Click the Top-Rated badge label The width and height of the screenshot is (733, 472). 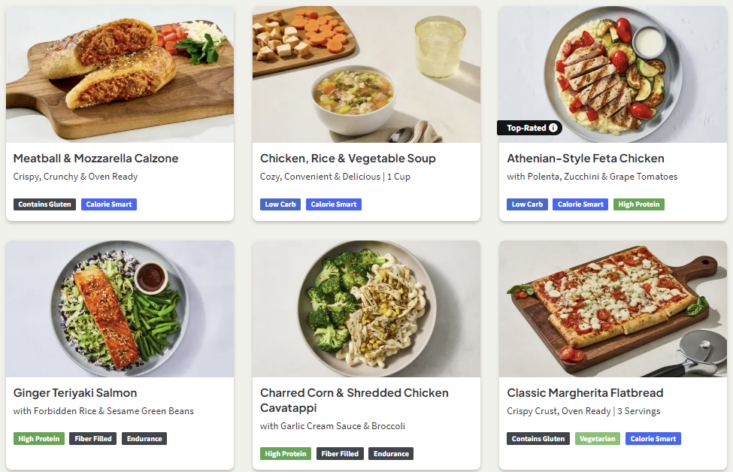pos(526,128)
